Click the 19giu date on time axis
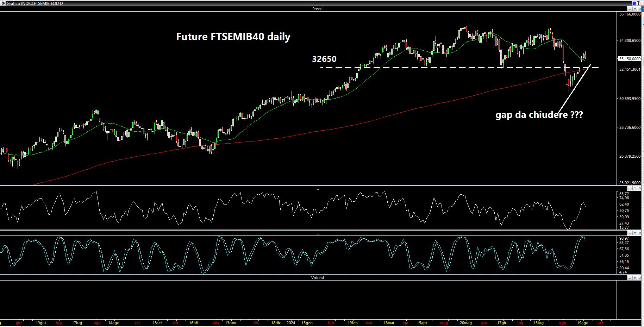 (x=41, y=323)
